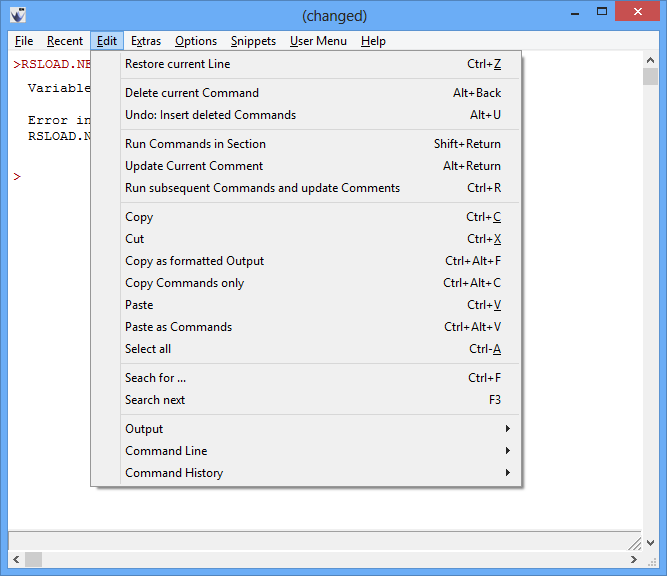This screenshot has height=576, width=667.
Task: Select Paste as Commands
Action: coord(306,327)
